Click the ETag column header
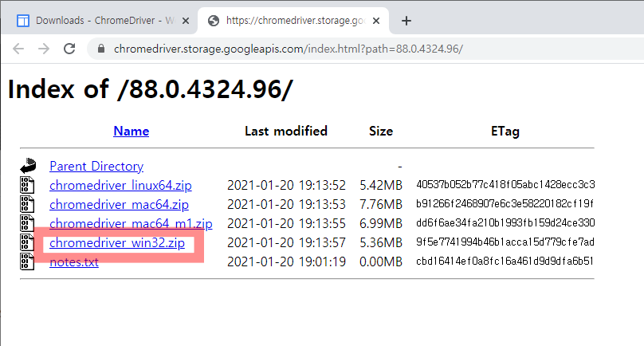 [505, 132]
